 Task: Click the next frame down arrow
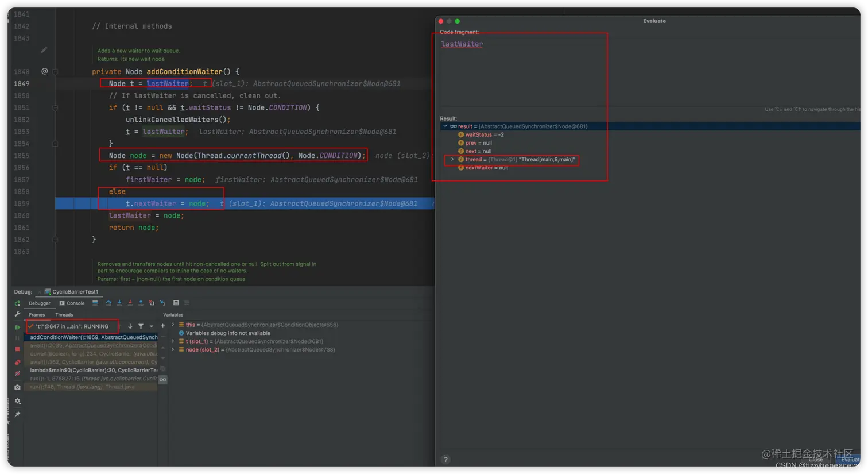pyautogui.click(x=130, y=326)
